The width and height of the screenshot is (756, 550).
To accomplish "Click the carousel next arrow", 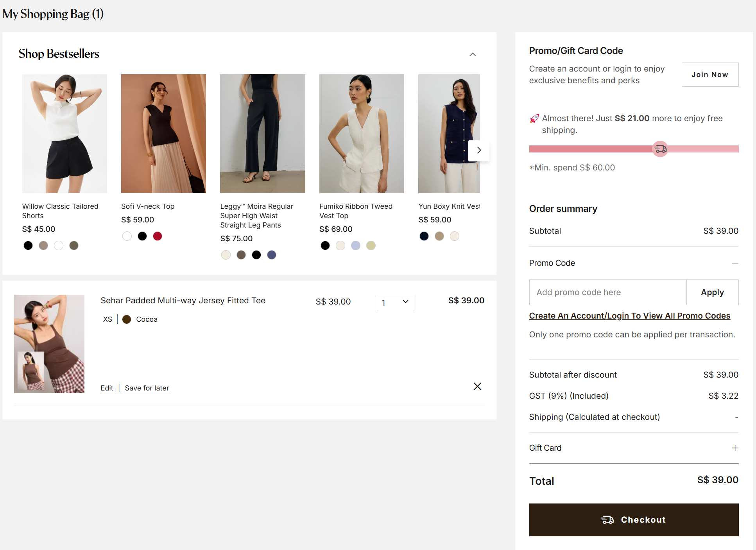I will click(x=479, y=150).
